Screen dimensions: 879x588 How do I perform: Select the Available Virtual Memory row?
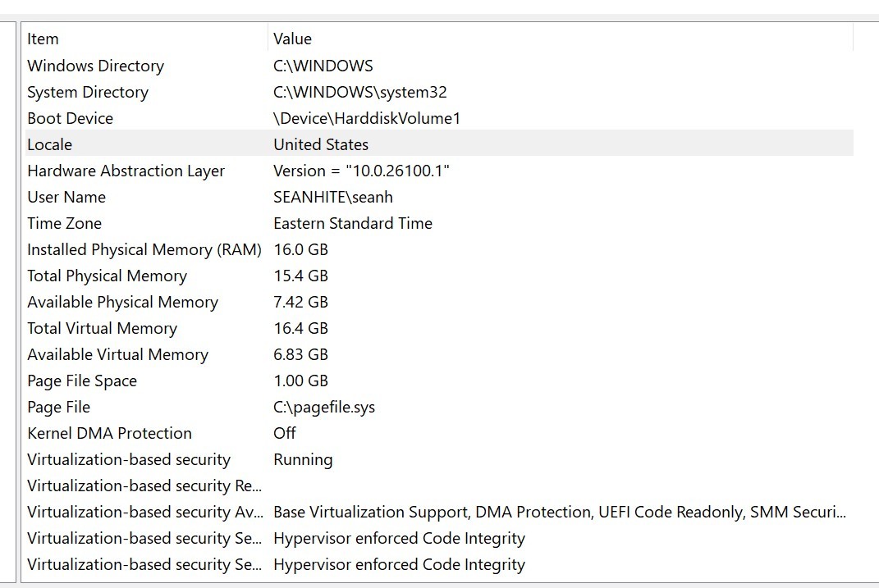[117, 354]
